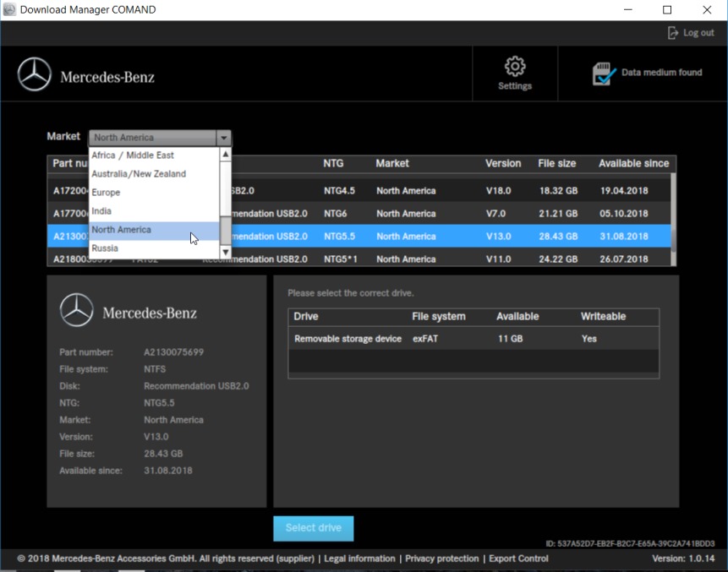Click the map table vertical scrollbar
This screenshot has height=572, width=728.
673,220
